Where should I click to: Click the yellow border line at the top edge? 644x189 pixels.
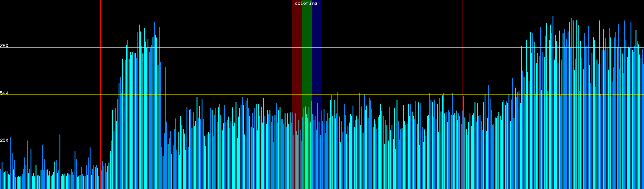click(377, 0)
